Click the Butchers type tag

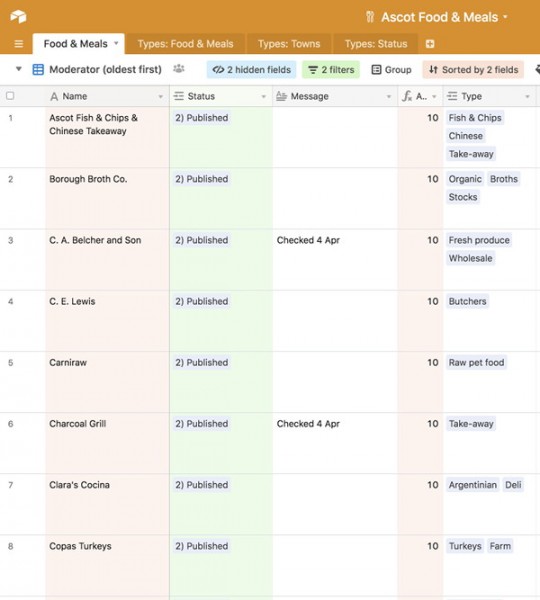pyautogui.click(x=467, y=302)
